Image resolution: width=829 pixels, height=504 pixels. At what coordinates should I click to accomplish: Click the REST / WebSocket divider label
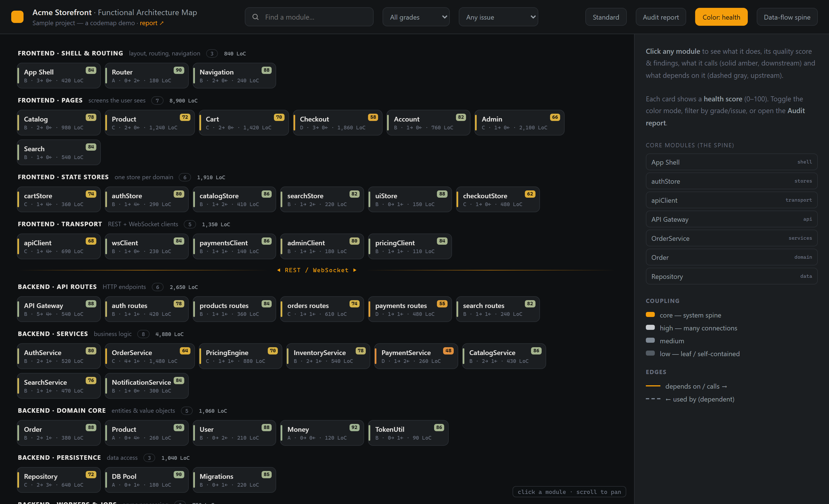coord(316,270)
